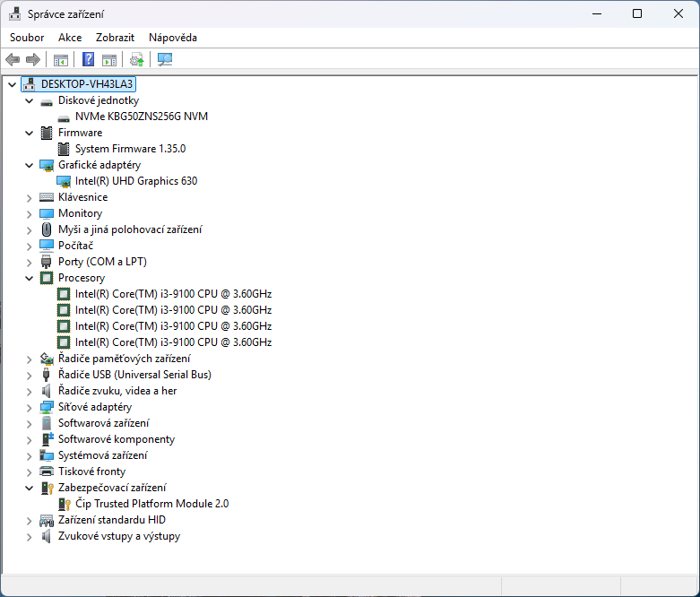Open the Soubor menu
Screen dimensions: 700x597
27,38
